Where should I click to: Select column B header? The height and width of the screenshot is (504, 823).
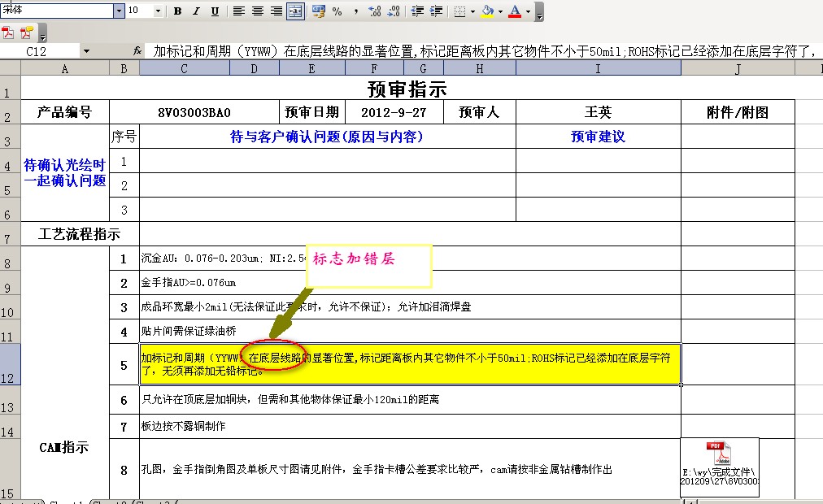click(x=124, y=69)
